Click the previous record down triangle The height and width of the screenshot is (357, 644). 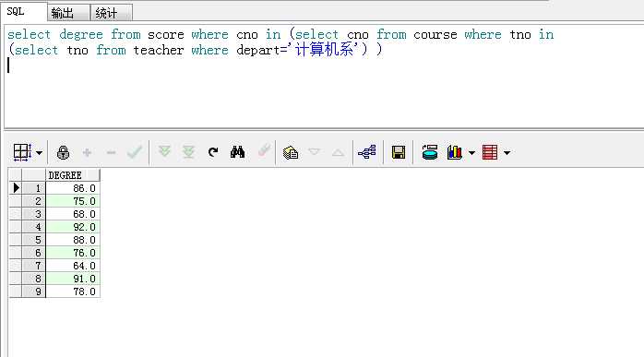tap(315, 152)
